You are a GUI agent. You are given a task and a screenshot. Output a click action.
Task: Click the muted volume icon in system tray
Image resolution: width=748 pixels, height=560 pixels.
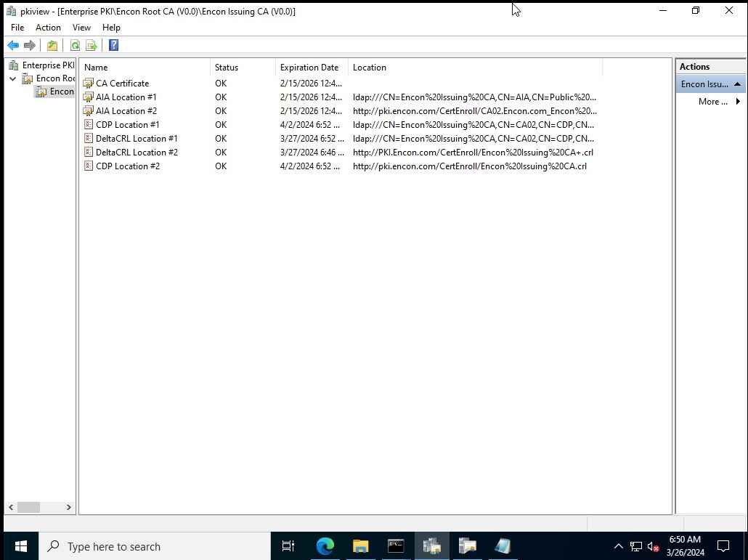[652, 546]
